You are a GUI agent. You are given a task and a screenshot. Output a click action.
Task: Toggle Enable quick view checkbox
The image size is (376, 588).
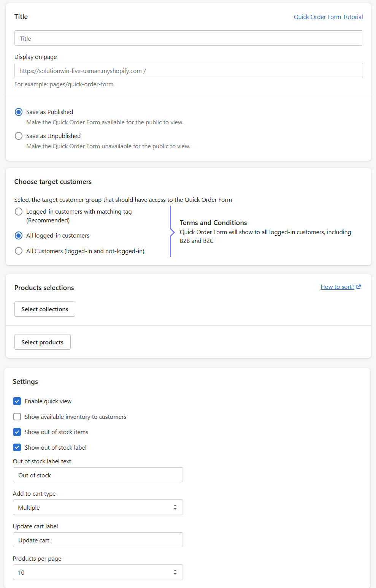pyautogui.click(x=17, y=401)
